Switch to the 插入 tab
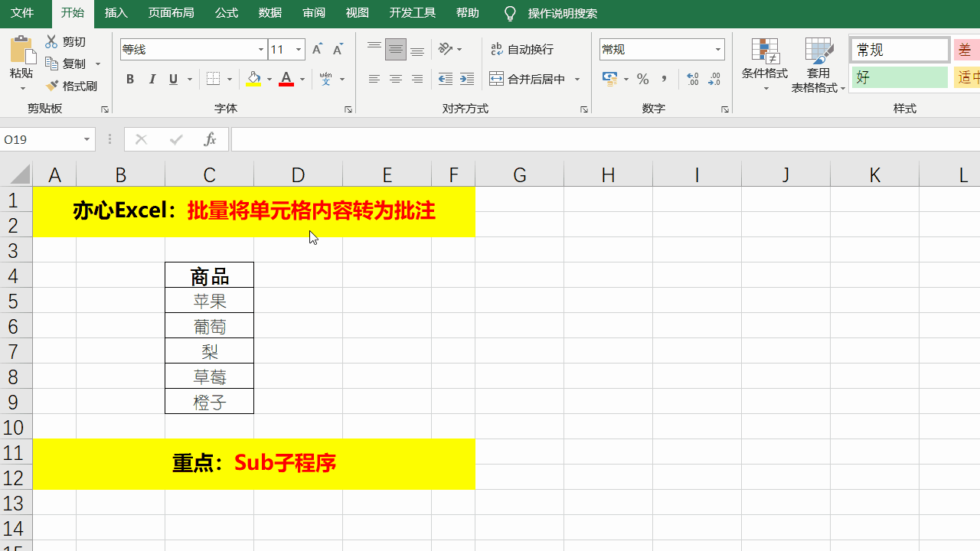The width and height of the screenshot is (980, 551). [x=116, y=13]
